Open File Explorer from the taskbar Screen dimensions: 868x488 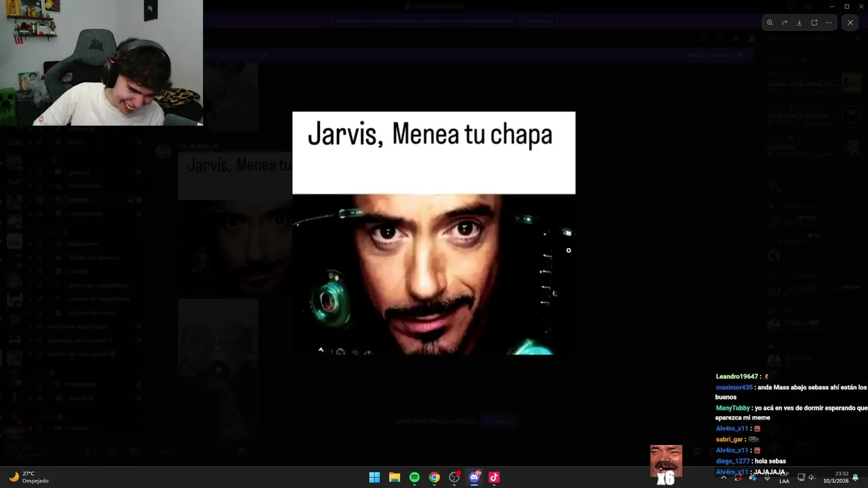click(x=395, y=477)
